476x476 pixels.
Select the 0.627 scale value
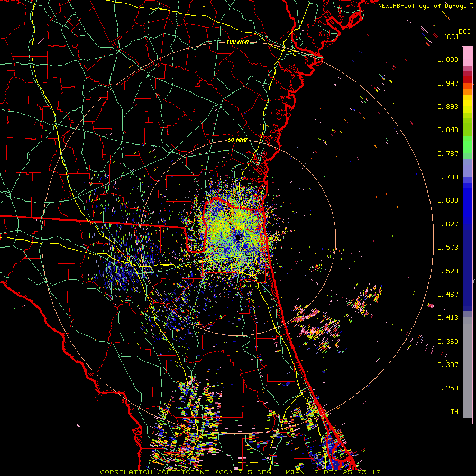click(x=448, y=224)
